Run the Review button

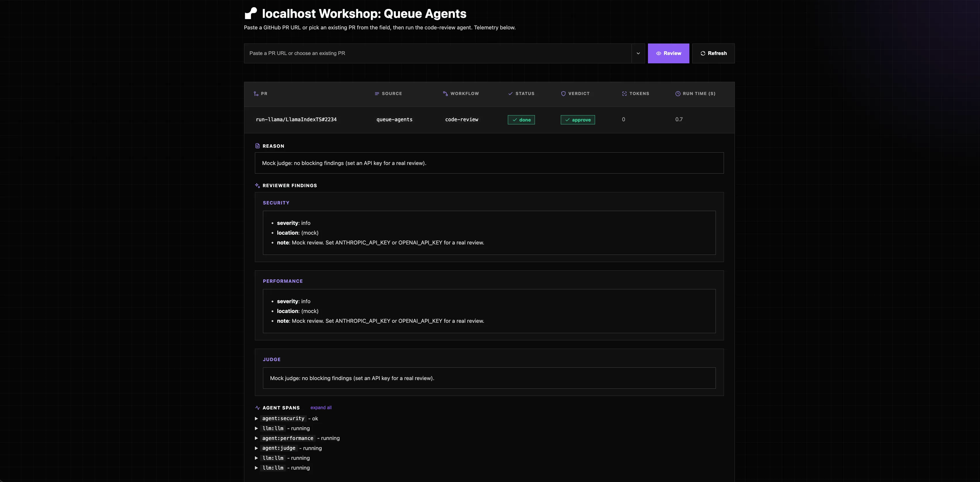click(x=668, y=53)
